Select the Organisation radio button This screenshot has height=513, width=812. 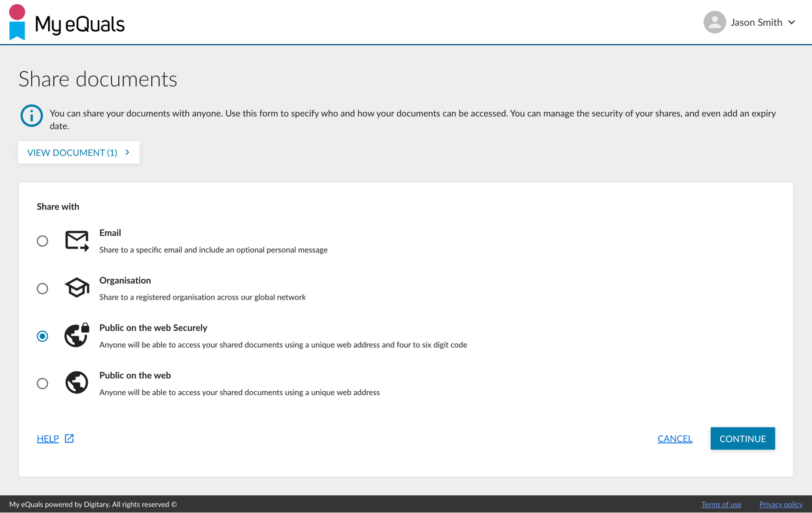point(42,289)
